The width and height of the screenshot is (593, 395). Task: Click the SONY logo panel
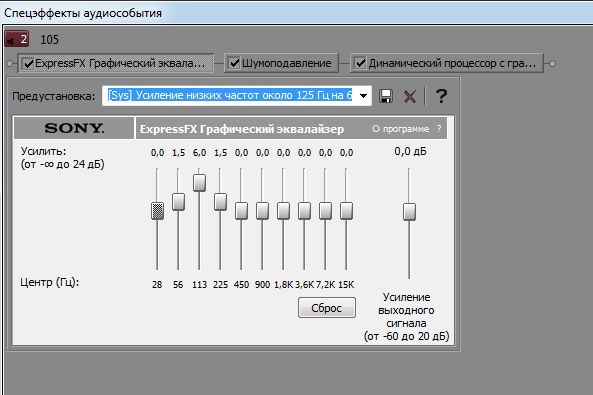coord(74,128)
